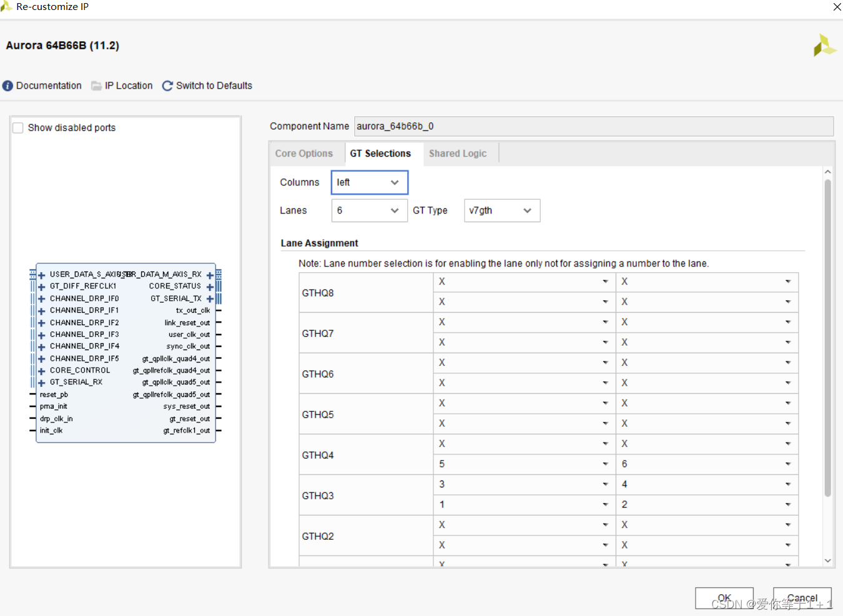
Task: Click the sync_clk_out output port
Action: [x=189, y=347]
